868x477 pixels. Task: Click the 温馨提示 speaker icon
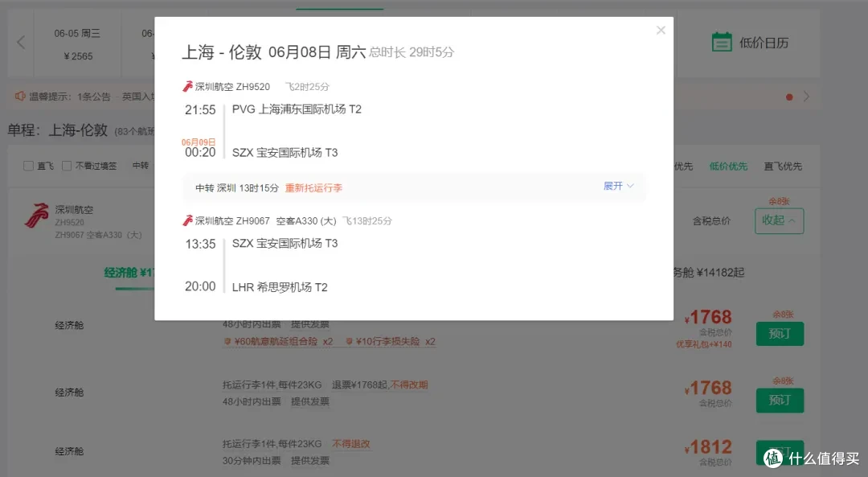(20, 97)
